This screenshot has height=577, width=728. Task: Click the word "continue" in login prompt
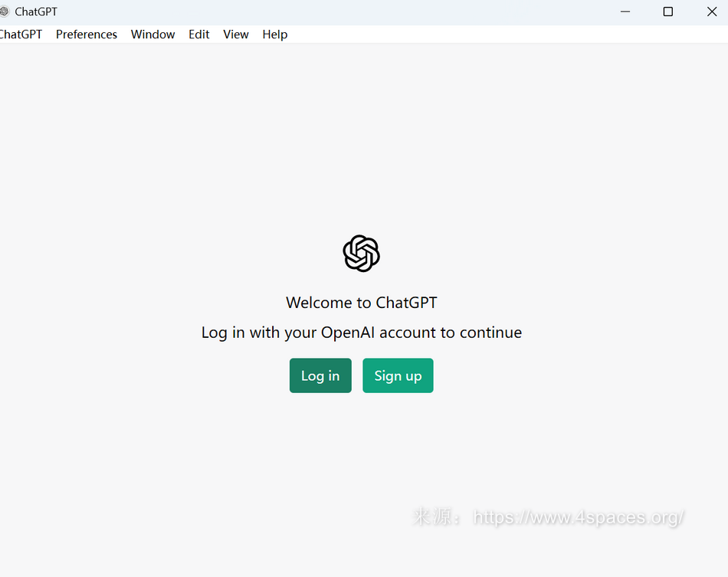click(x=490, y=333)
